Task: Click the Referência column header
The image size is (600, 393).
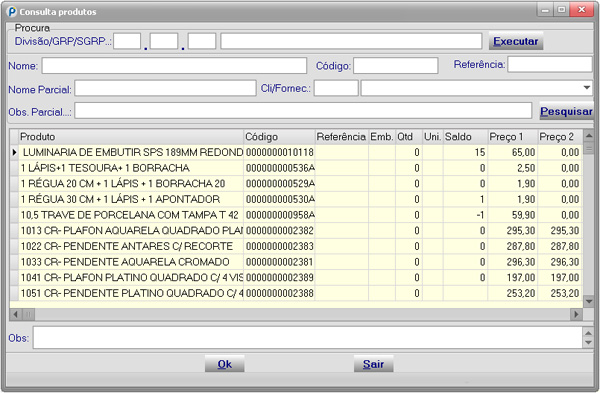Action: [341, 137]
